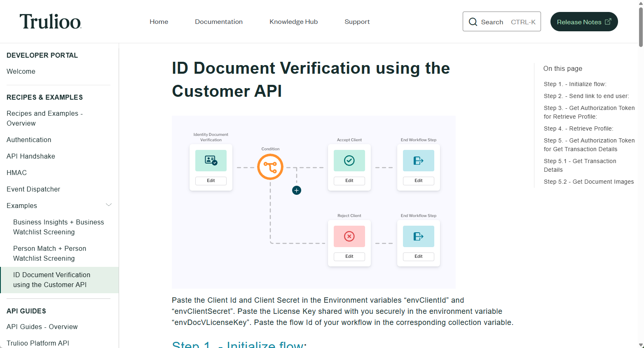Screen dimensions: 644x348
Task: Open the Home nav item
Action: (x=159, y=22)
